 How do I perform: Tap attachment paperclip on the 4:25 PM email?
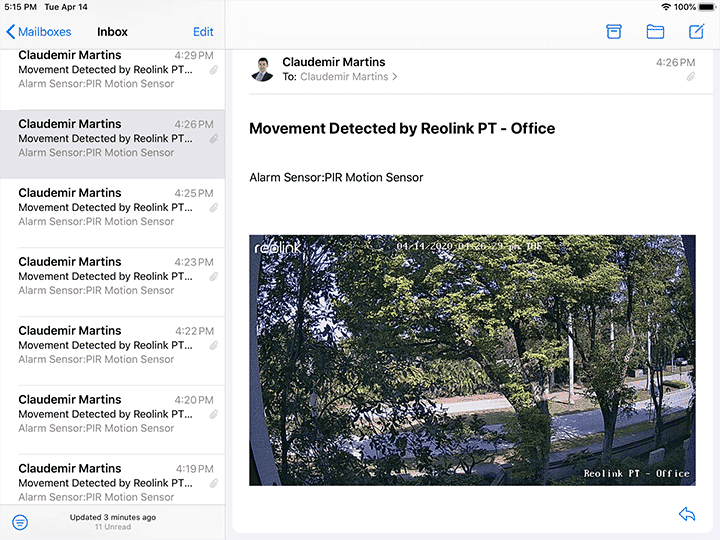coord(213,208)
